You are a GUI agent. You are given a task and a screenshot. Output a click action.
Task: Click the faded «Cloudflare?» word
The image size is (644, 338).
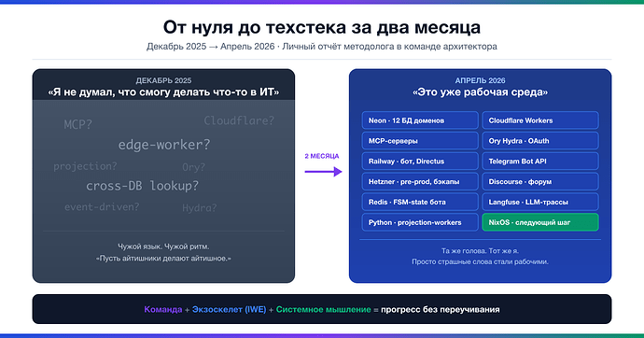(x=239, y=120)
